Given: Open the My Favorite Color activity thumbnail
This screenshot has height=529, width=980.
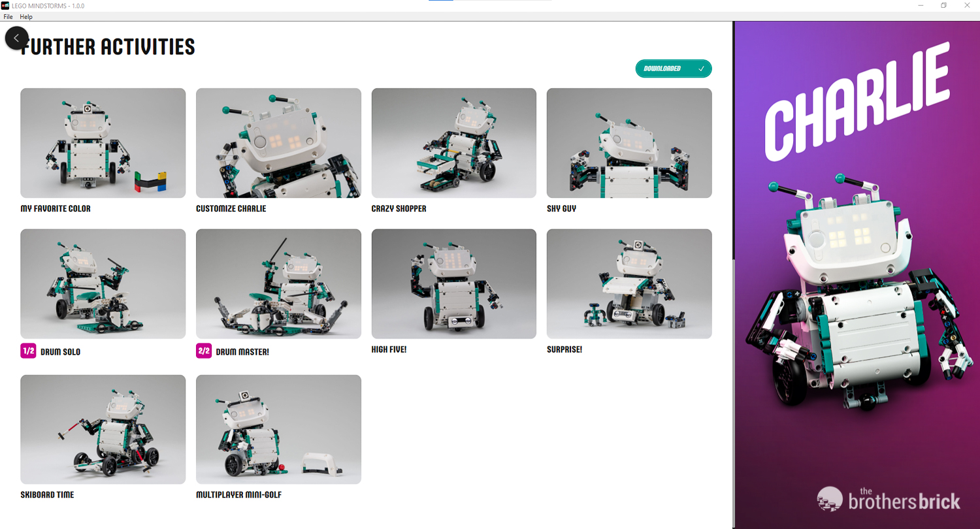Looking at the screenshot, I should point(103,143).
